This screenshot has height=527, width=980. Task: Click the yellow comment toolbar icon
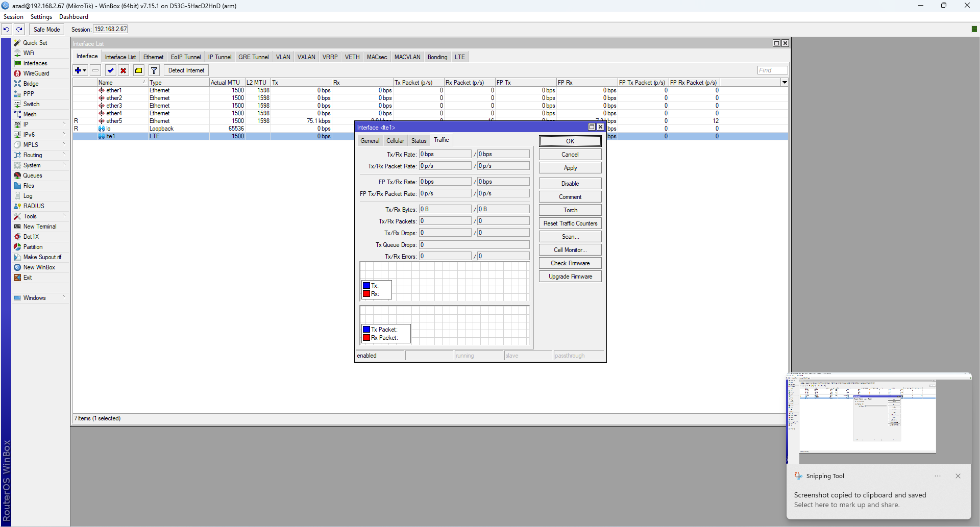138,70
